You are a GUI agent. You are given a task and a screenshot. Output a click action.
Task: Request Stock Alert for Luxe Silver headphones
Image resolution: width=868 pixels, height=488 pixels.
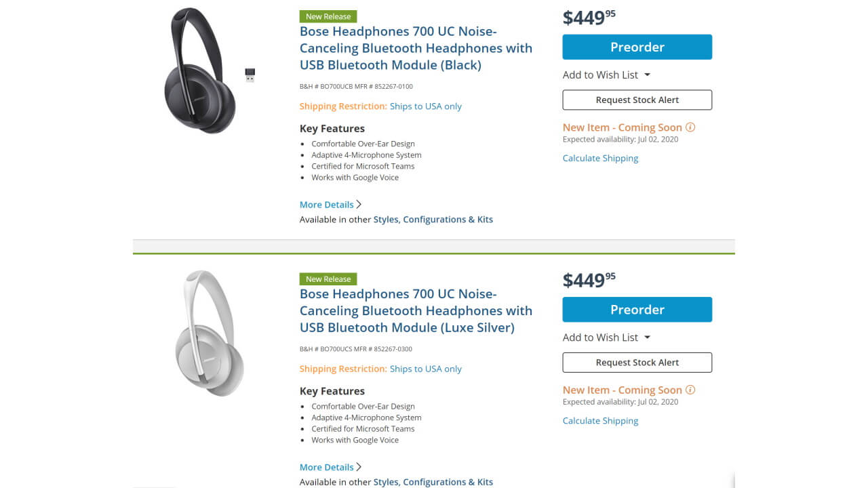[x=637, y=363]
